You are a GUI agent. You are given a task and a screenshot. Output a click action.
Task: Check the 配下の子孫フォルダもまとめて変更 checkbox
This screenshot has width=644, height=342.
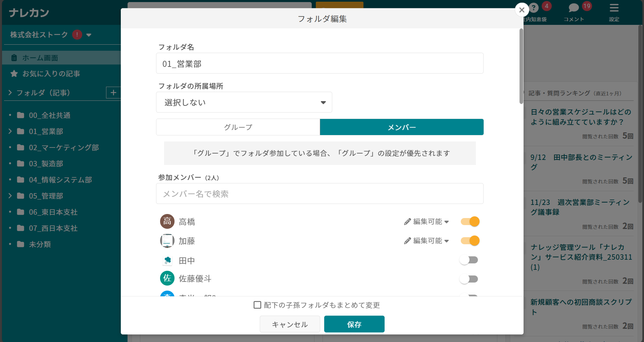pyautogui.click(x=257, y=305)
